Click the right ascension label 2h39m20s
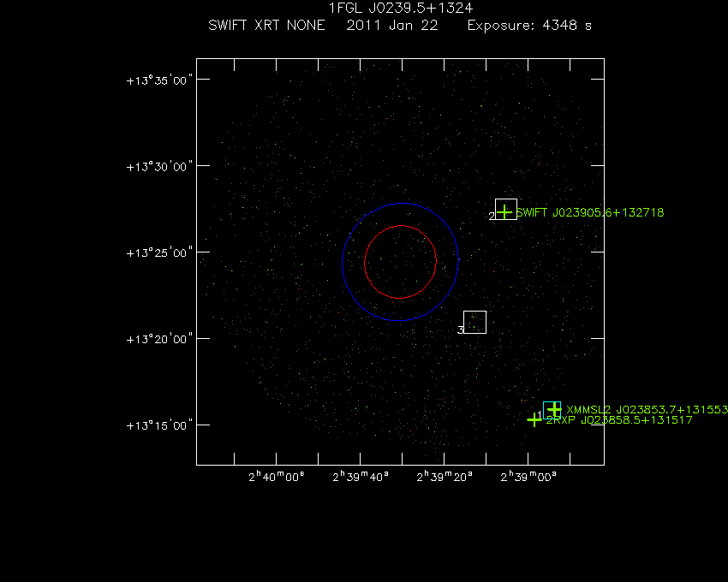Image resolution: width=728 pixels, height=582 pixels. pyautogui.click(x=445, y=477)
